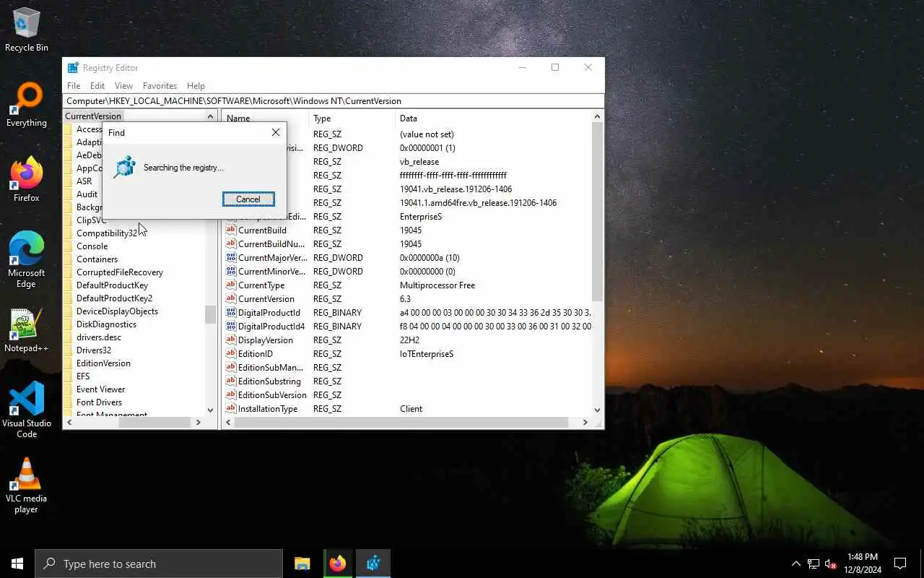Open the Edit menu
Viewport: 924px width, 578px height.
point(97,85)
